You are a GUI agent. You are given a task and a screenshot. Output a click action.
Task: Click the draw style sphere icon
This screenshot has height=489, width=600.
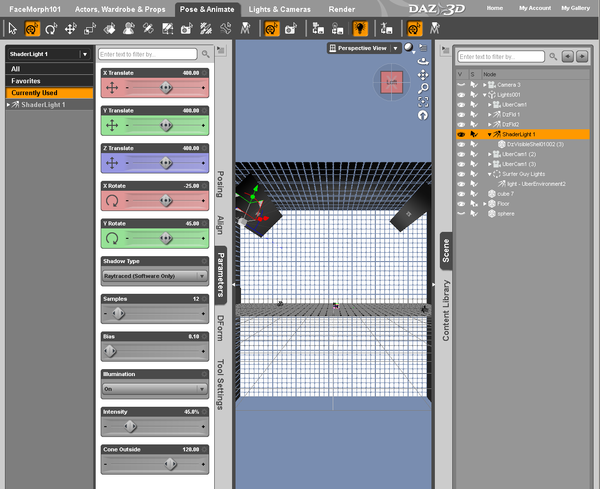409,47
